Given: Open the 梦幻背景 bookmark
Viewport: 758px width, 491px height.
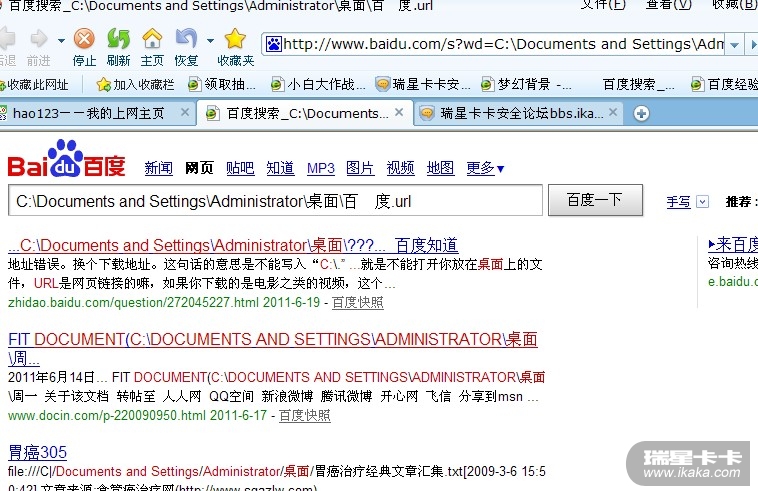Looking at the screenshot, I should (526, 85).
